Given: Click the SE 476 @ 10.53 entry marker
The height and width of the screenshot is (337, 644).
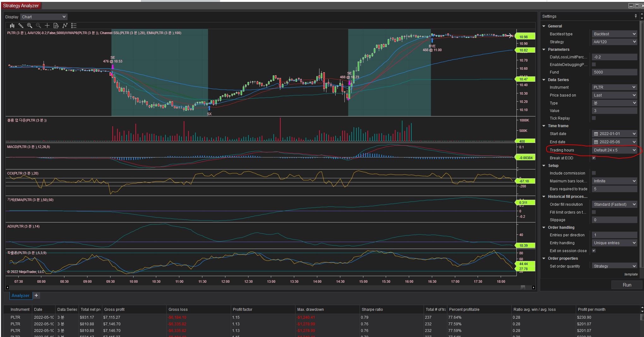Looking at the screenshot, I should coord(112,63).
